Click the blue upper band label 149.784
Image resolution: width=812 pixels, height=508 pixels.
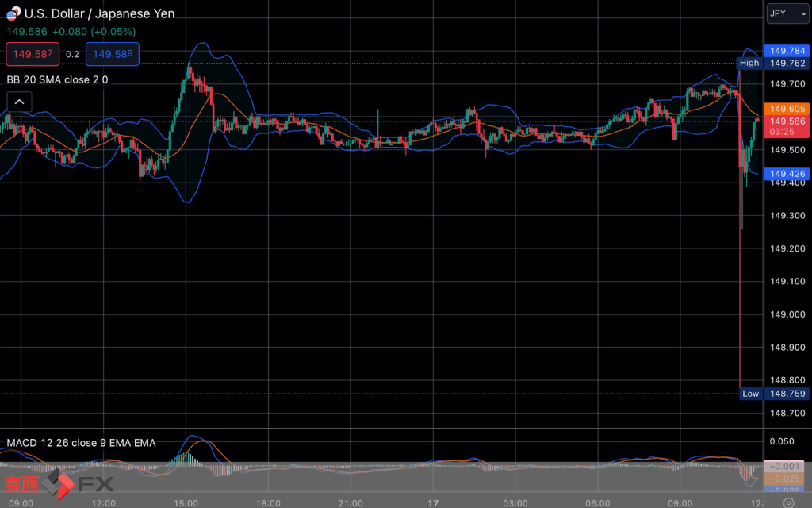pyautogui.click(x=787, y=51)
